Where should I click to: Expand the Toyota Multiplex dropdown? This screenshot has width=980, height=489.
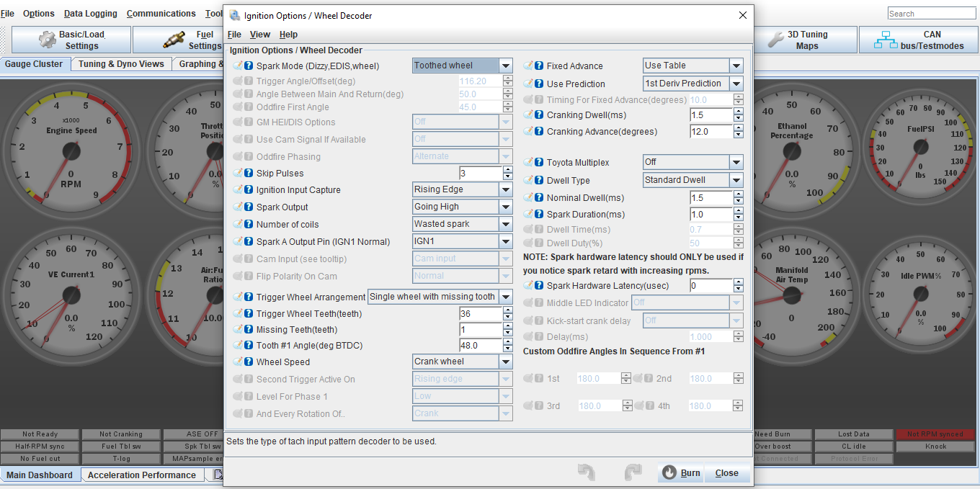(736, 162)
